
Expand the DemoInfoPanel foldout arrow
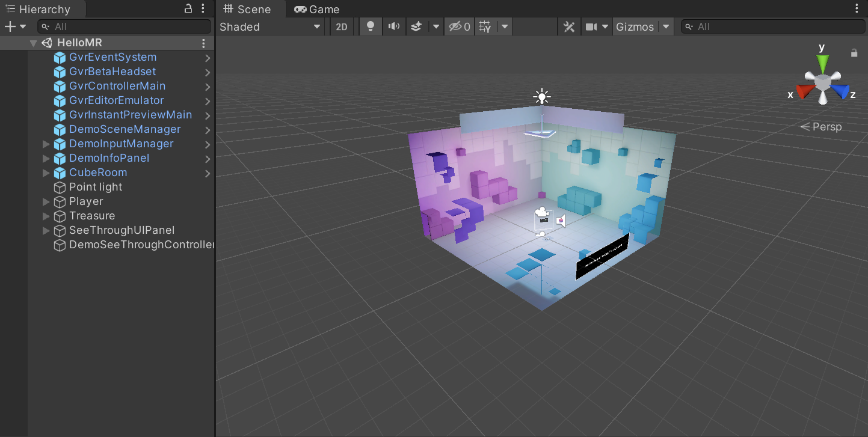point(46,159)
